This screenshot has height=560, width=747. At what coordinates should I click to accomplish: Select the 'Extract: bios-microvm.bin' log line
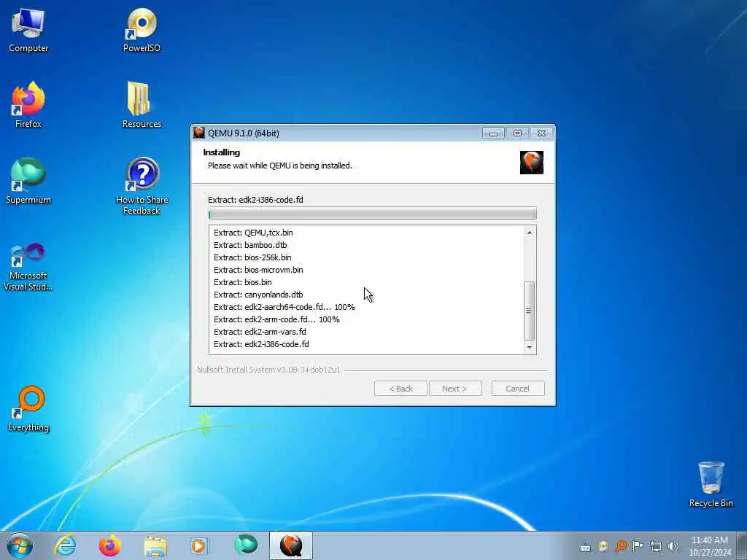[258, 270]
